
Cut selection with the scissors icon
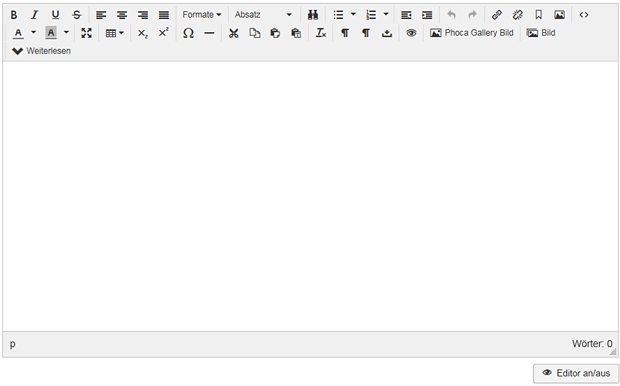pyautogui.click(x=234, y=33)
